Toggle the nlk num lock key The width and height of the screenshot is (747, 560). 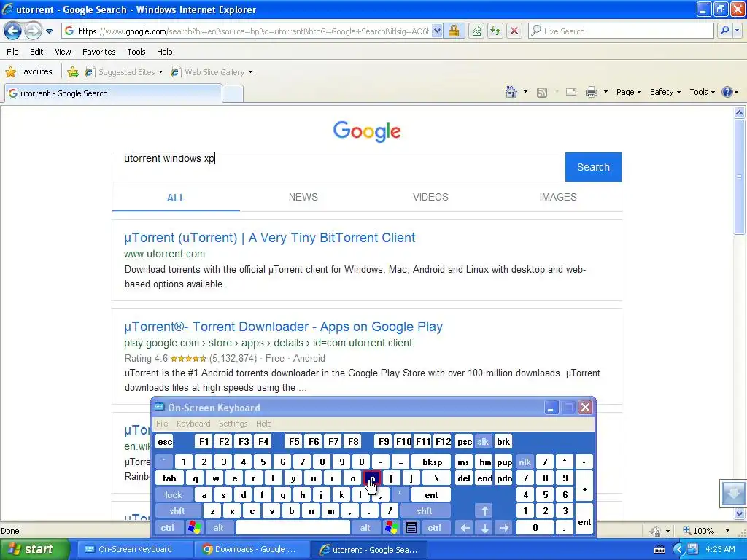point(525,462)
